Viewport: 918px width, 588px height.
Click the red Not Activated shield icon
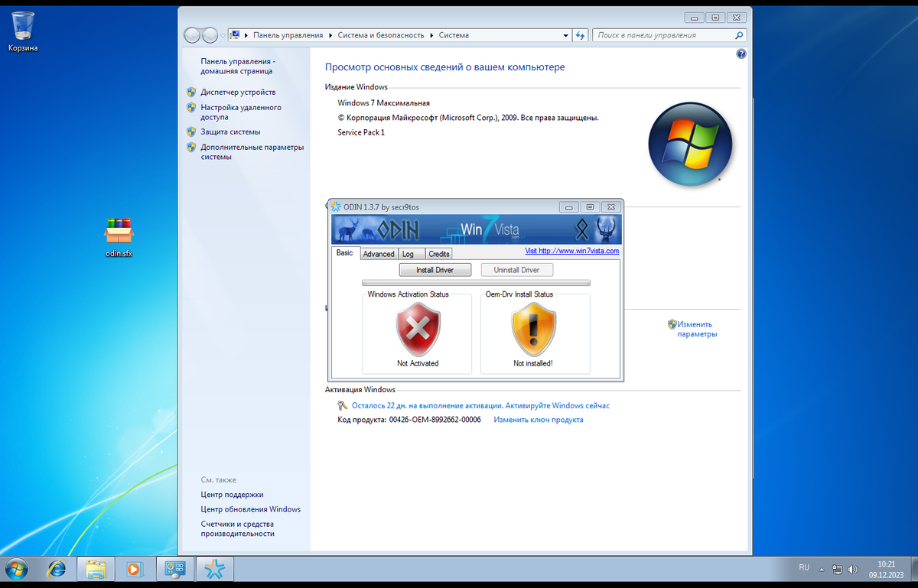click(x=418, y=329)
